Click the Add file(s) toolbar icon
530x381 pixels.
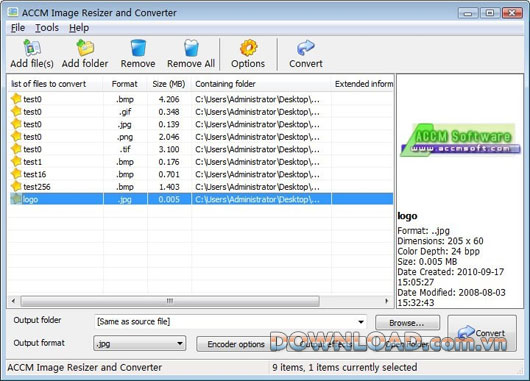pos(32,48)
